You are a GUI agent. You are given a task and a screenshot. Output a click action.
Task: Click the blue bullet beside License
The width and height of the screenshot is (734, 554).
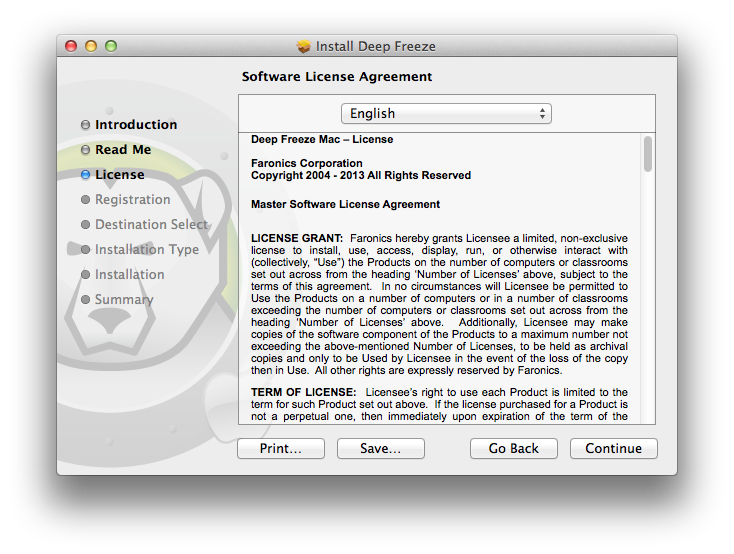pyautogui.click(x=85, y=175)
